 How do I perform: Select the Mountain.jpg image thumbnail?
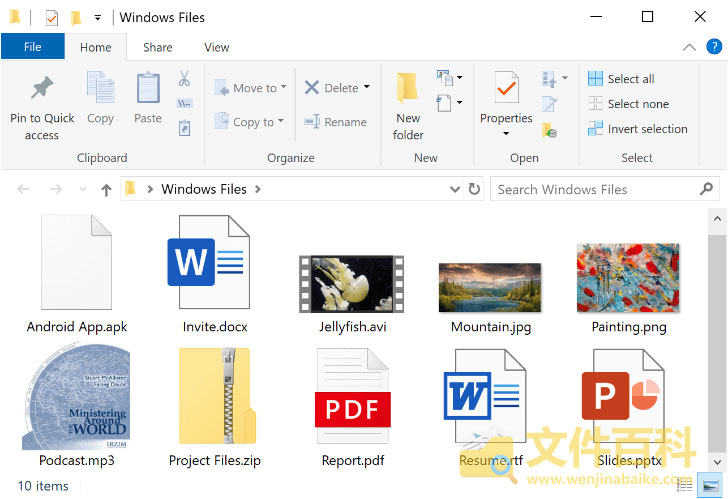pos(490,287)
